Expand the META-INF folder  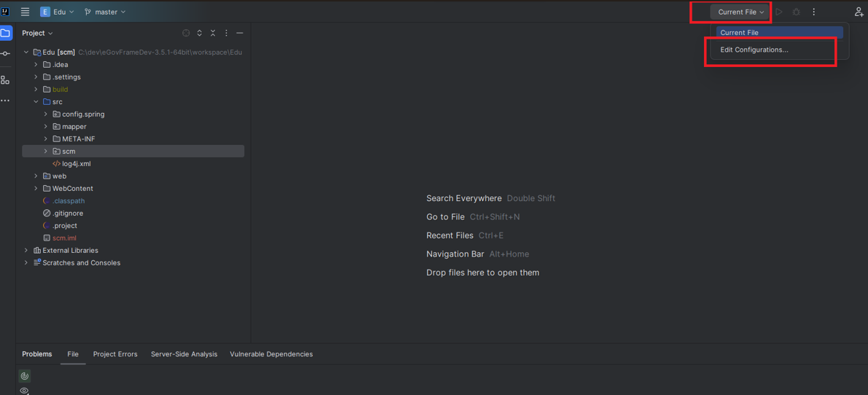coord(46,139)
